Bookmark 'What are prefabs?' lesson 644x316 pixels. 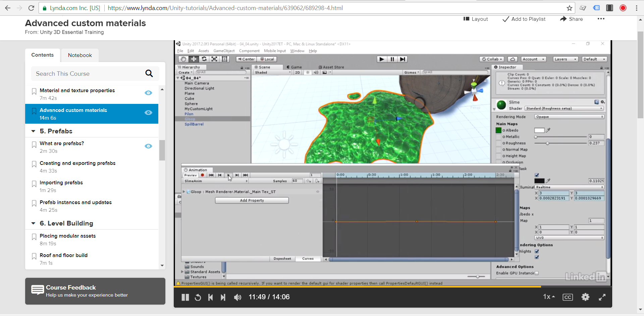(x=34, y=145)
